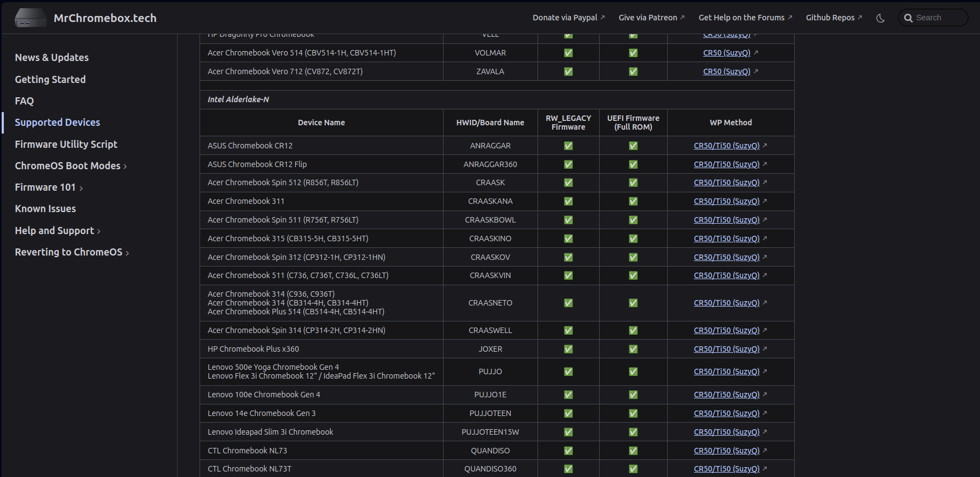Click UEFI Firmware checkmark for QUANDISO
This screenshot has height=477, width=980.
point(633,451)
